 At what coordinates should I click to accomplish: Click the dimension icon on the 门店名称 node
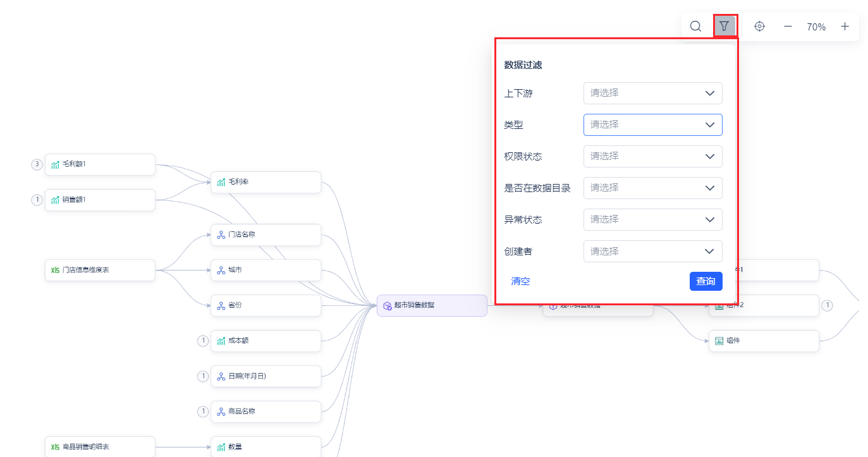[x=221, y=235]
